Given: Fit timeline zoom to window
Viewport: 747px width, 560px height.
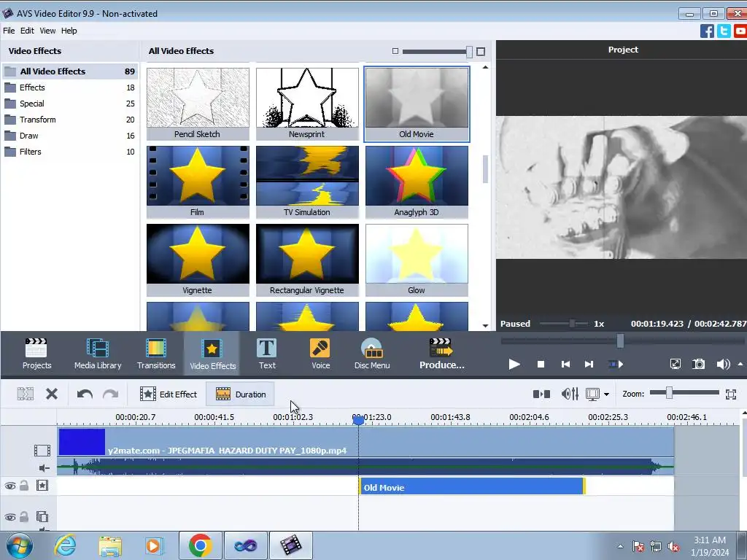Looking at the screenshot, I should pos(731,394).
